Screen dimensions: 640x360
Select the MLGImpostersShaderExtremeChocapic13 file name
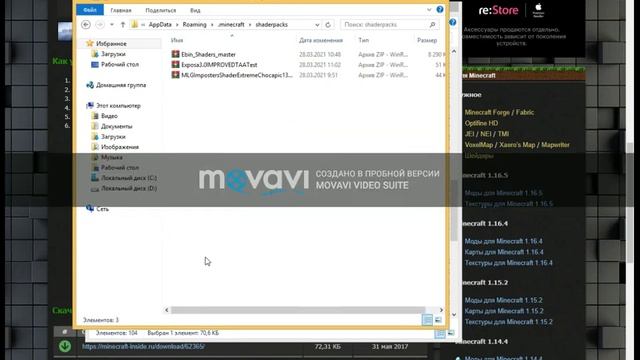tap(237, 75)
